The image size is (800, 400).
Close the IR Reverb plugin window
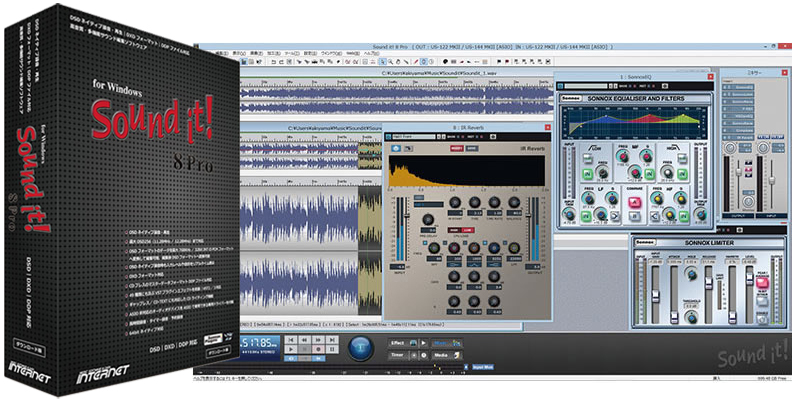pyautogui.click(x=547, y=129)
